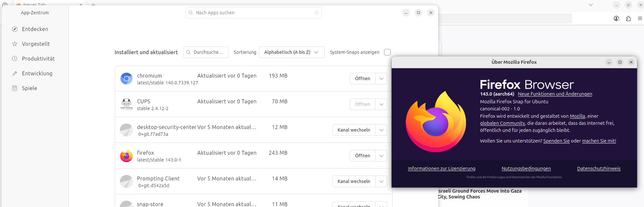Screen dimensions: 644x207
Task: Click the star icon beside Vorgestellt
Action: pos(15,44)
